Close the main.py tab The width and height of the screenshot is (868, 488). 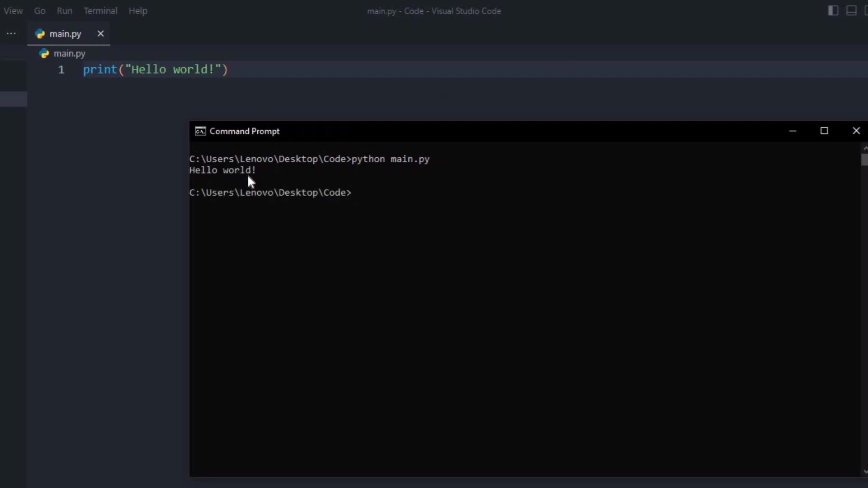[100, 34]
